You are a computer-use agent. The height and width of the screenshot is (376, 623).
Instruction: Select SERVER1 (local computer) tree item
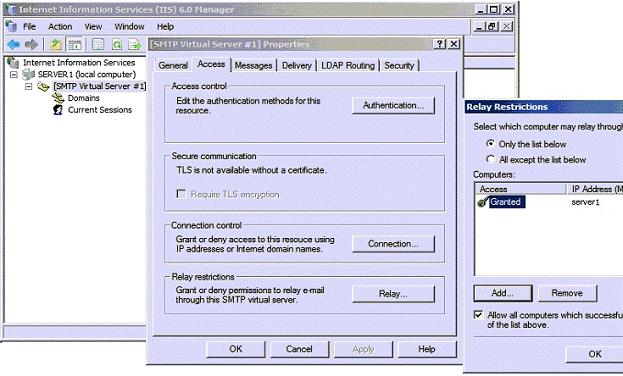tap(87, 74)
